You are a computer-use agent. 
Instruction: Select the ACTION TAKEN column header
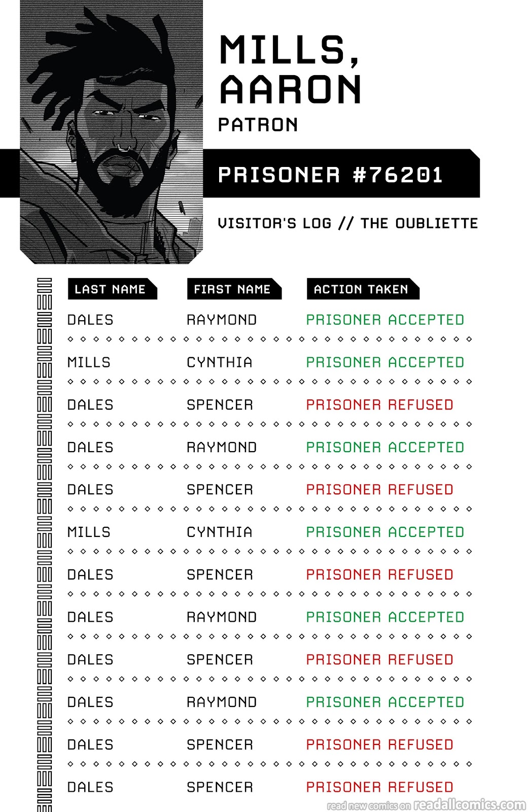(x=361, y=289)
